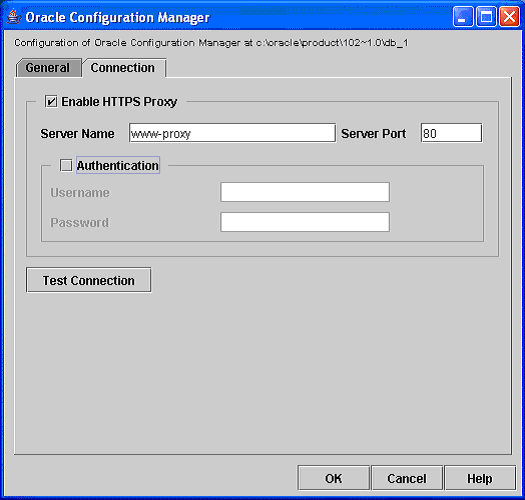The height and width of the screenshot is (500, 525).
Task: Select the Connection tab
Action: (124, 68)
